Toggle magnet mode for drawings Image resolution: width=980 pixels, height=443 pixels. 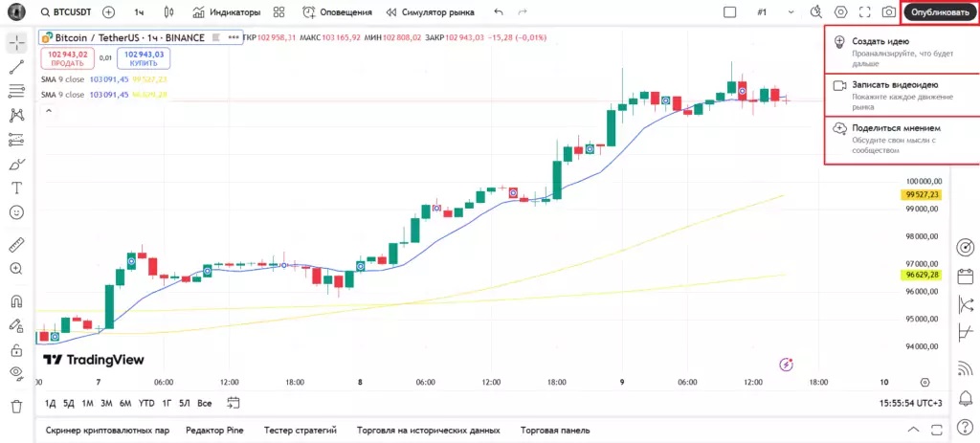point(17,301)
